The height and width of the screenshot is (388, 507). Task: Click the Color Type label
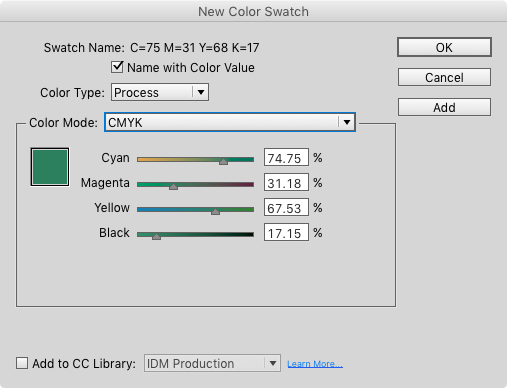[72, 93]
